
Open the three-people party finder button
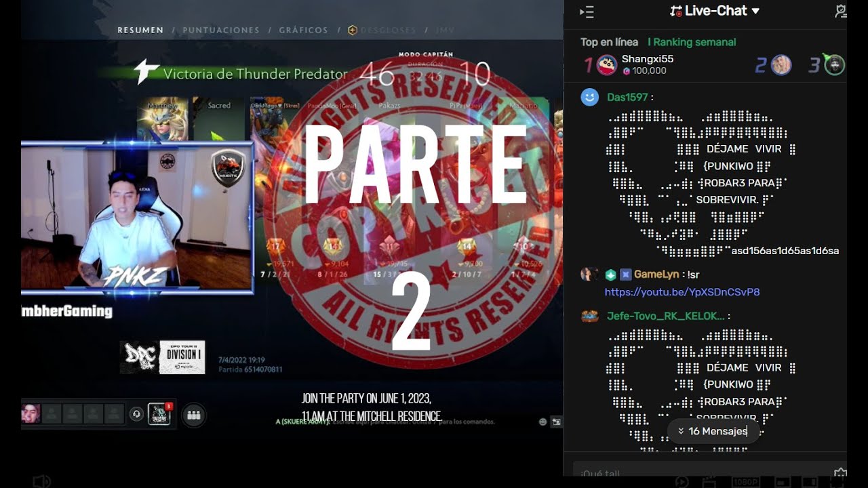pos(193,414)
